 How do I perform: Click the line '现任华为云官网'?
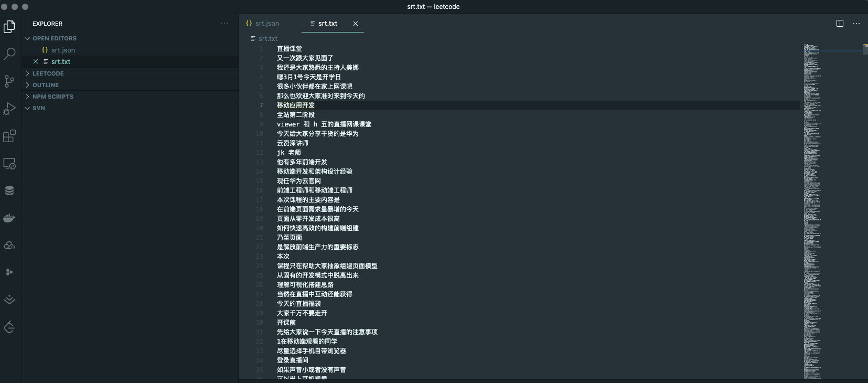point(299,180)
